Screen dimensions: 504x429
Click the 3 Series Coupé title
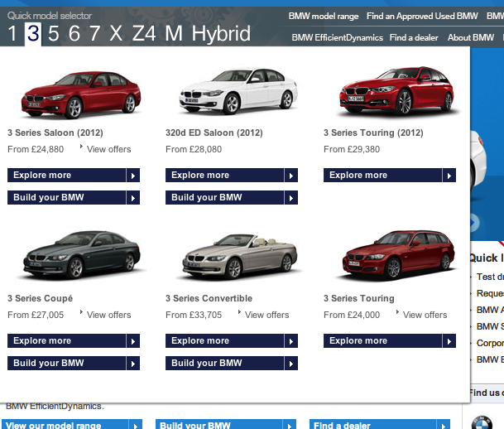click(41, 298)
